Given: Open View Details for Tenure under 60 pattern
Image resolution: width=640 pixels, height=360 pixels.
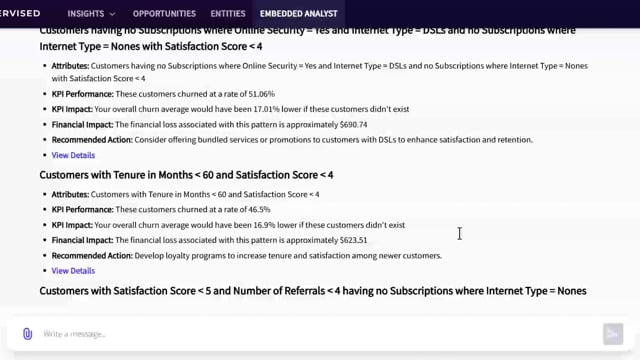Looking at the screenshot, I should (x=73, y=271).
